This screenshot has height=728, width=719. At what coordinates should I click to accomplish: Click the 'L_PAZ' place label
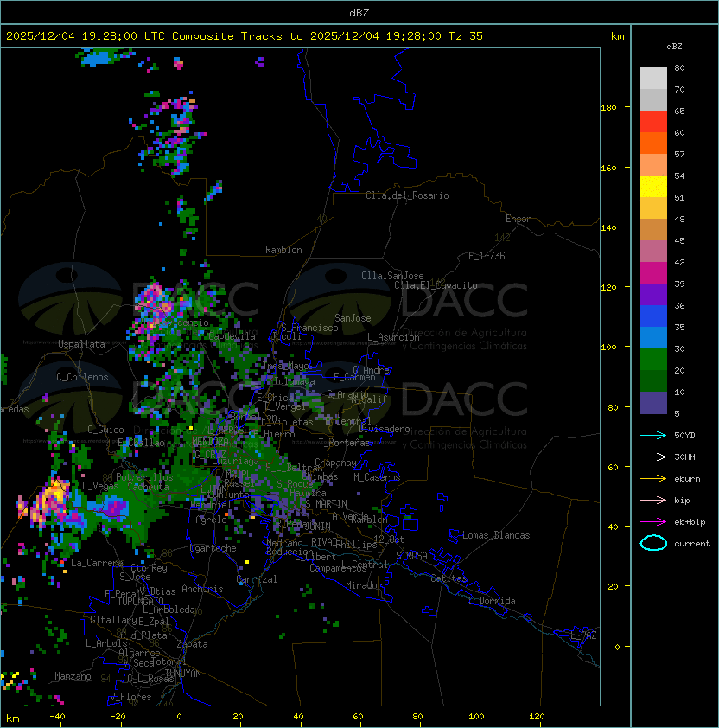(583, 635)
